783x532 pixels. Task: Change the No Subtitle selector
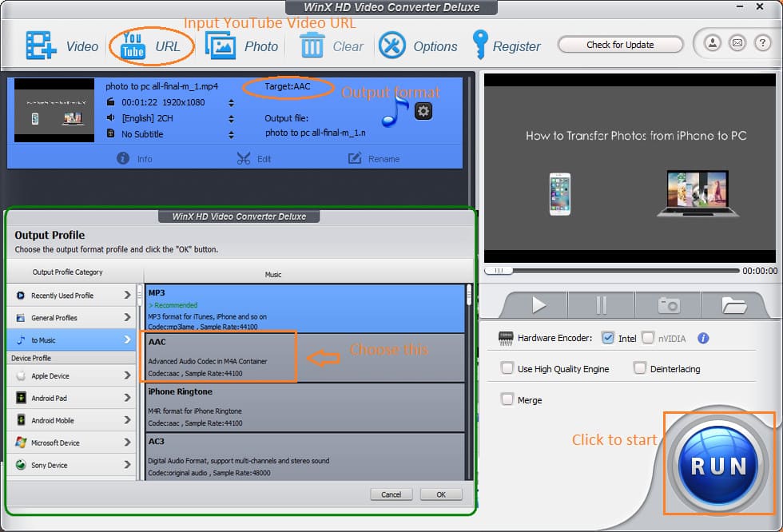(x=231, y=135)
